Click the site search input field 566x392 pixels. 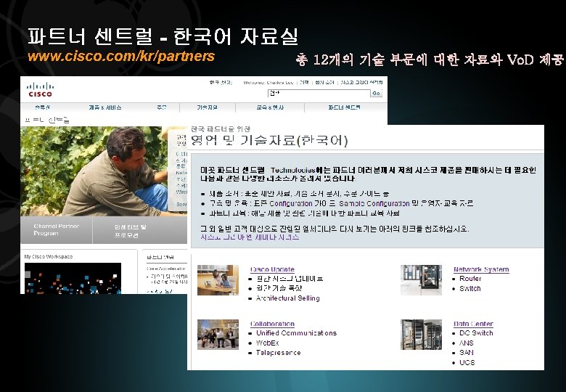click(319, 93)
